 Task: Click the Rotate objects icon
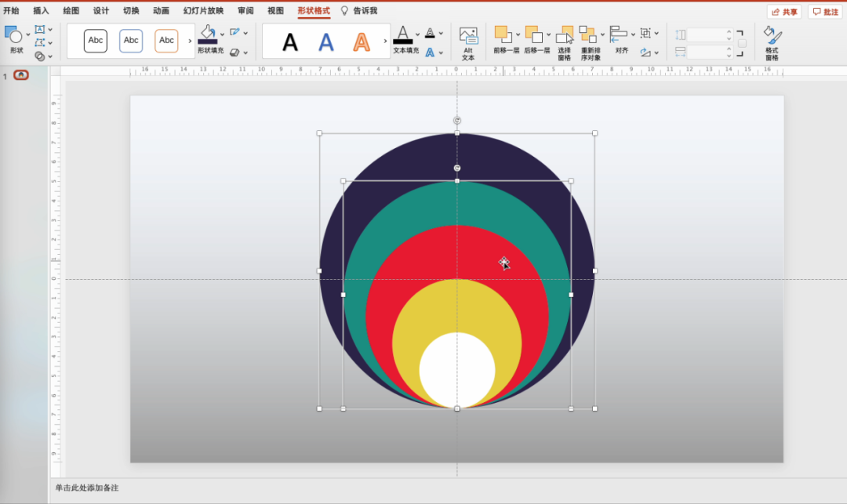click(645, 53)
